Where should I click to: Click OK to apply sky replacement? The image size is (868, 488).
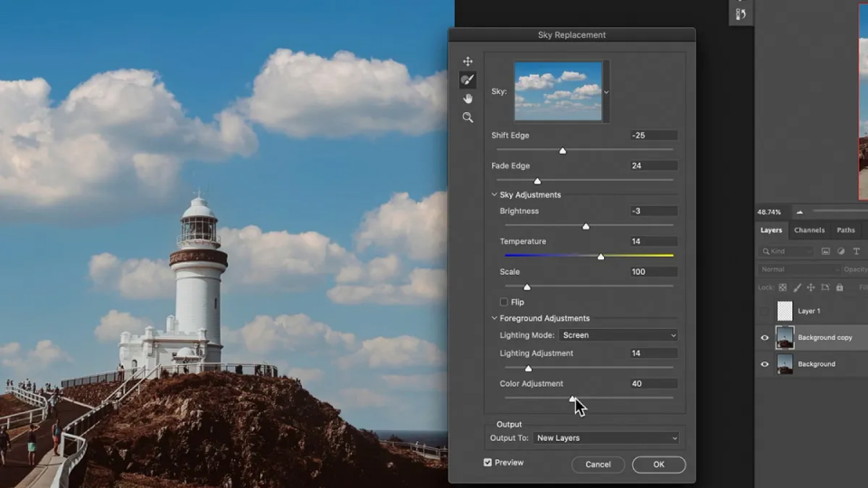(658, 465)
